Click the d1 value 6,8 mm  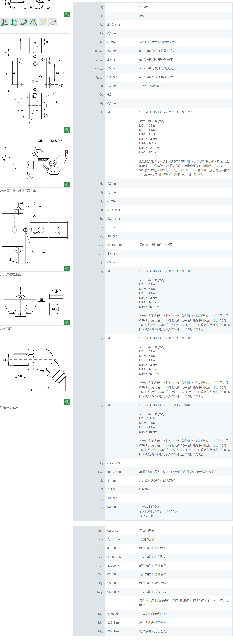pyautogui.click(x=113, y=103)
